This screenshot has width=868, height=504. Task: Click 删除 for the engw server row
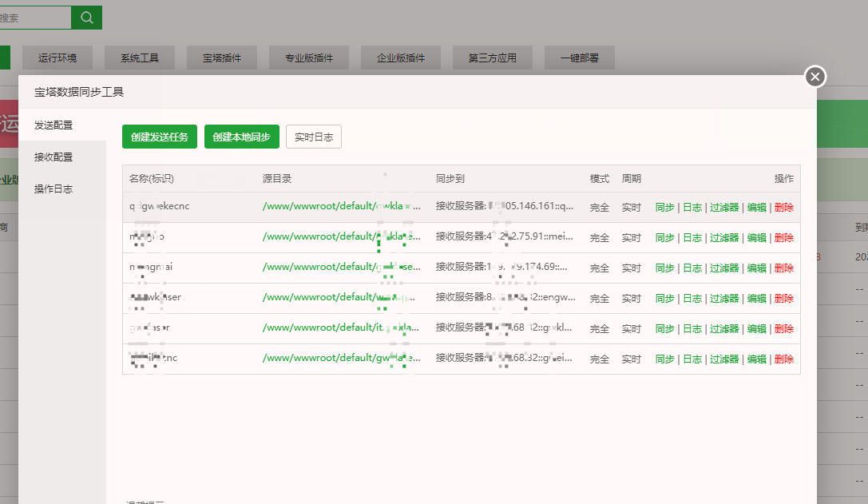coord(784,299)
